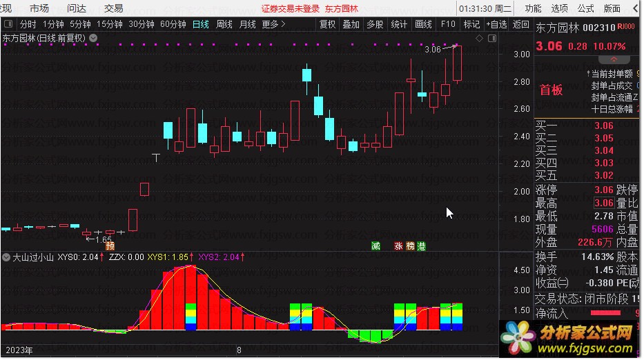Open the 复权 adjustment option

pyautogui.click(x=327, y=24)
